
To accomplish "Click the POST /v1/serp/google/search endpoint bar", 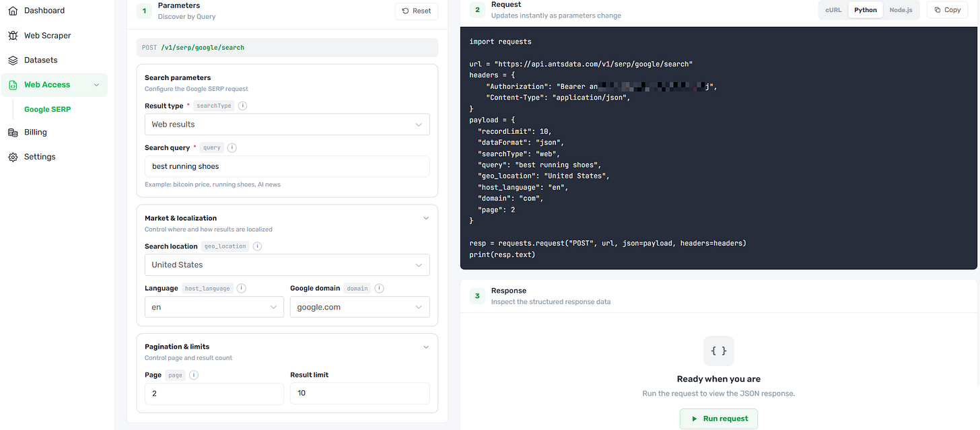I will tap(287, 48).
